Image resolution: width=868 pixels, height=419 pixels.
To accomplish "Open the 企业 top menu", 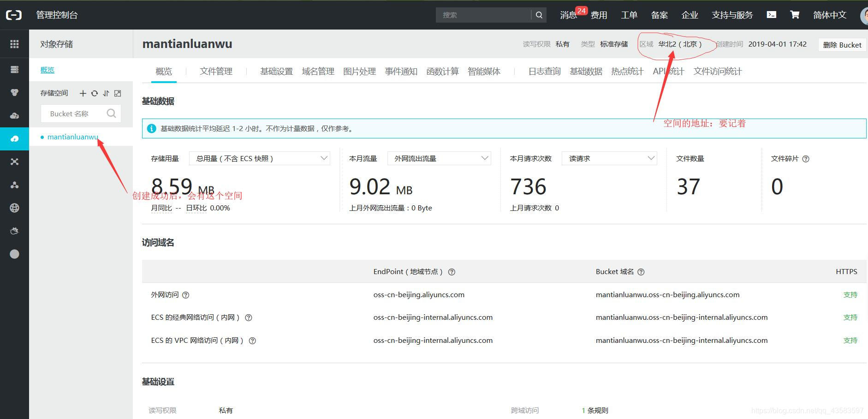I will 690,15.
